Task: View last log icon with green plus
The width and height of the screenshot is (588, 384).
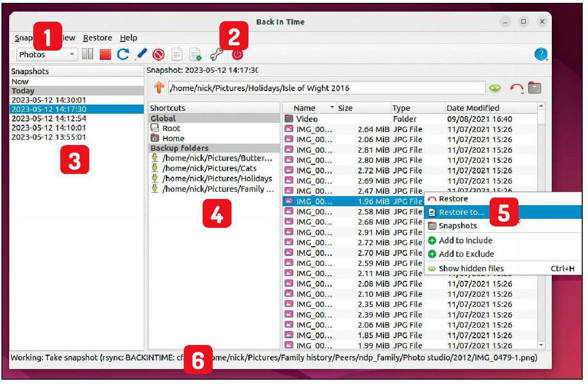Action: (195, 55)
